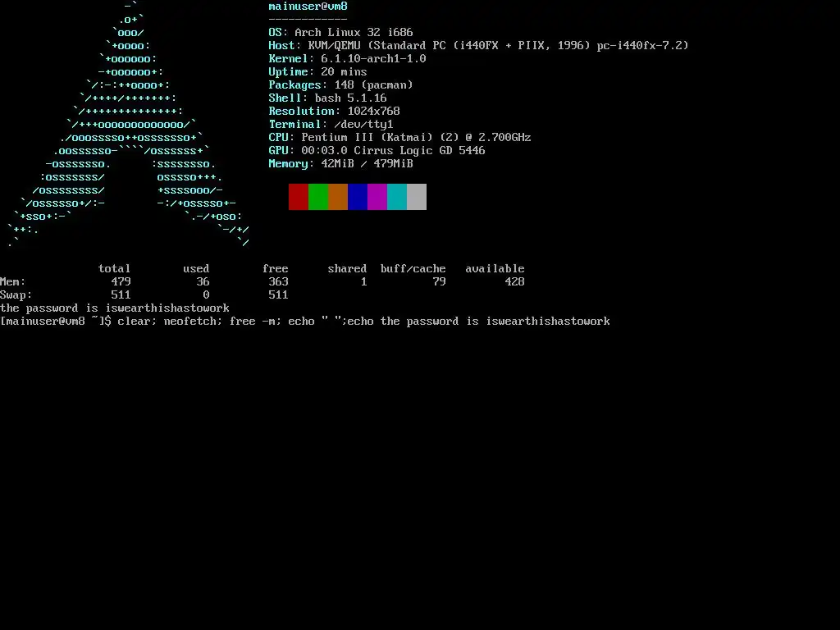Click the Mem available value 428

[515, 282]
